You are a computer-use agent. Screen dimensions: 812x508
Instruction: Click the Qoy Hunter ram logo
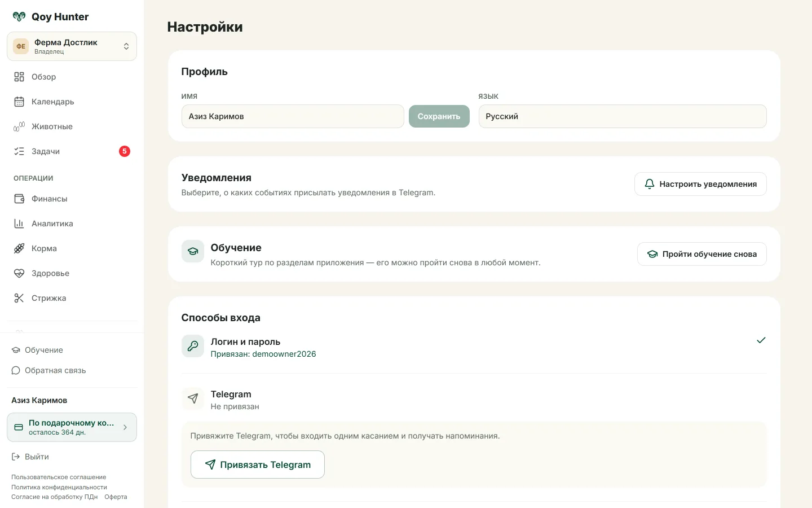(19, 16)
